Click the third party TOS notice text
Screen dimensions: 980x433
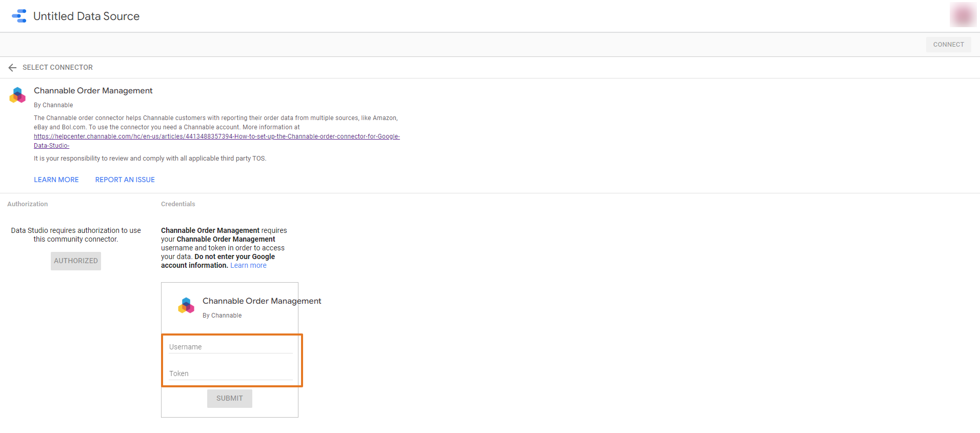[x=150, y=159]
